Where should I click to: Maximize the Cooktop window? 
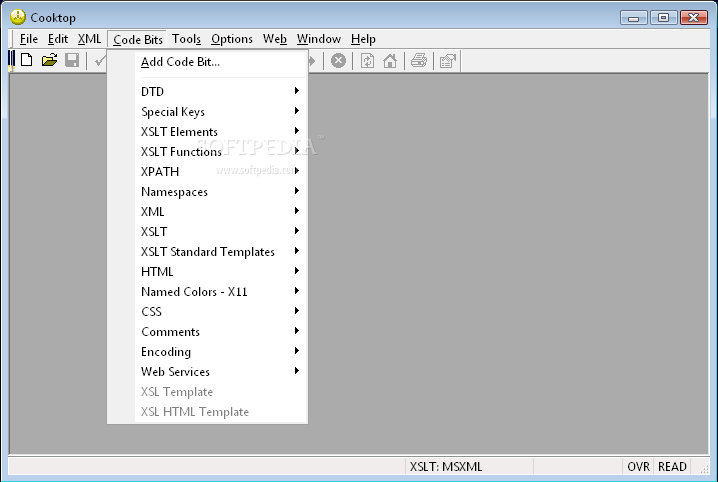(664, 18)
